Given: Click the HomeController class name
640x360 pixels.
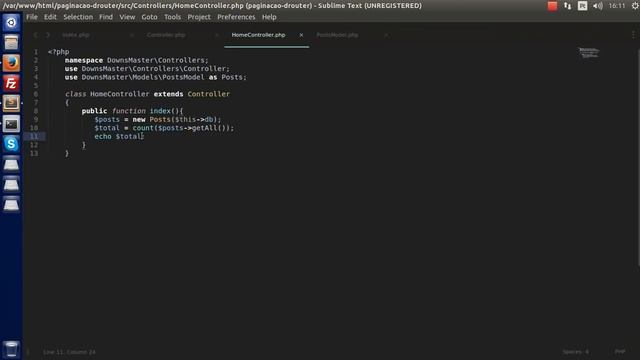Looking at the screenshot, I should [x=120, y=94].
